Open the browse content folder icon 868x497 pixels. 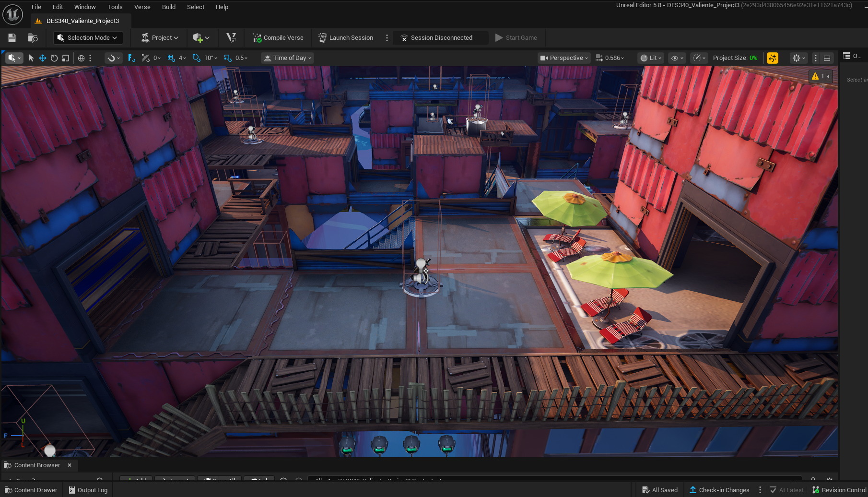(33, 38)
